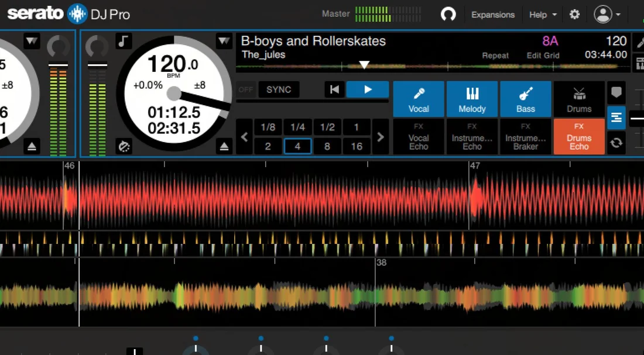
Task: Set auto loop size to 16
Action: pyautogui.click(x=357, y=146)
